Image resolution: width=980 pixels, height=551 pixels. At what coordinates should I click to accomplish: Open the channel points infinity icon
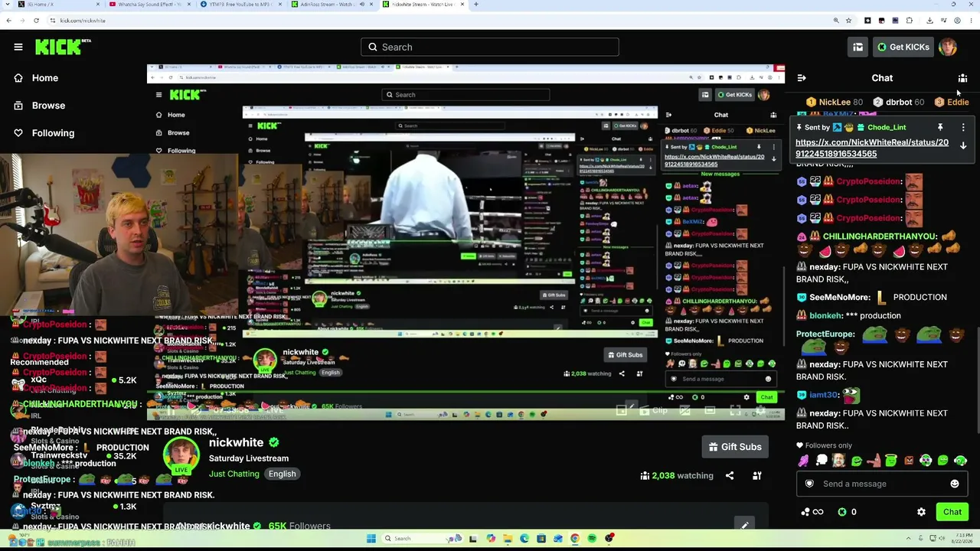pyautogui.click(x=812, y=512)
